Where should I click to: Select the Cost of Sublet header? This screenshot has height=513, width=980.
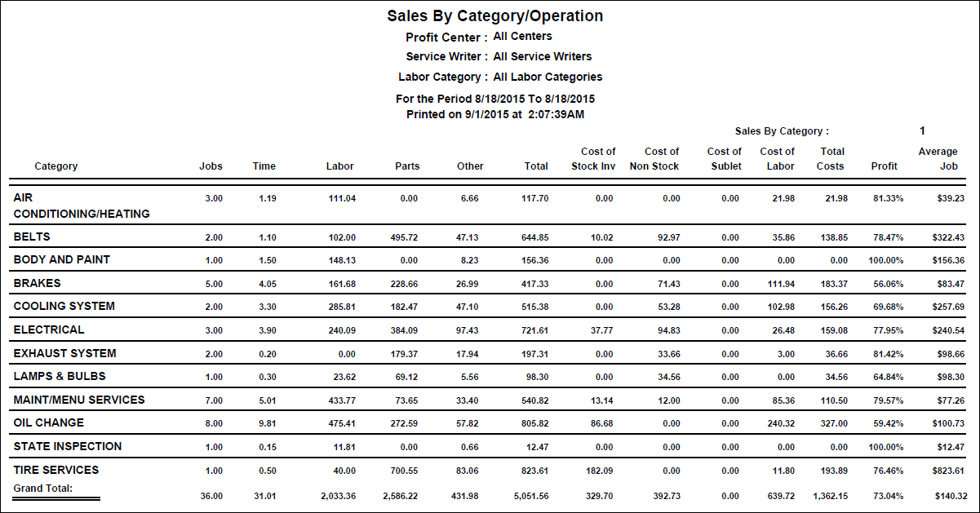point(725,158)
